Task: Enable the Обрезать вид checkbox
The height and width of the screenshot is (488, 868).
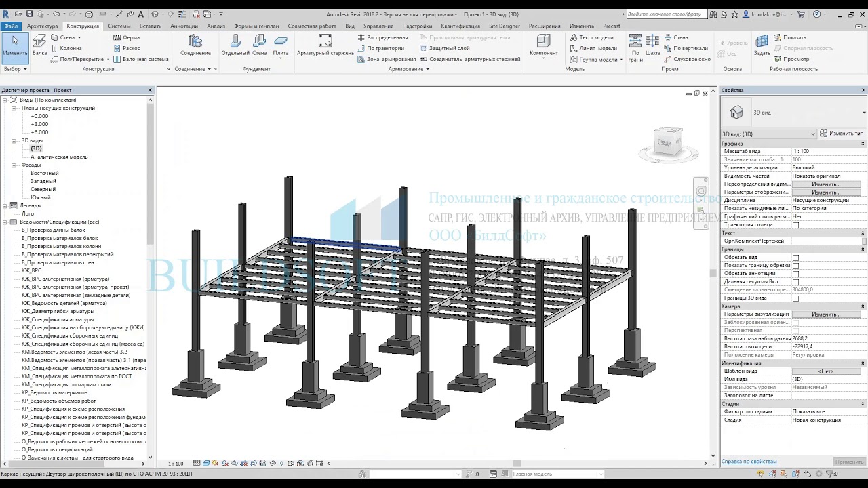Action: (796, 258)
